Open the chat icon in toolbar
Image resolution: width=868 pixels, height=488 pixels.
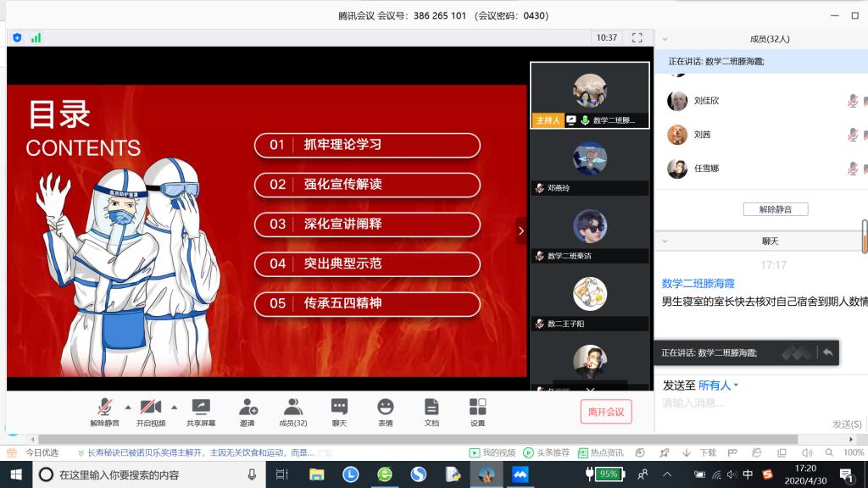tap(339, 408)
